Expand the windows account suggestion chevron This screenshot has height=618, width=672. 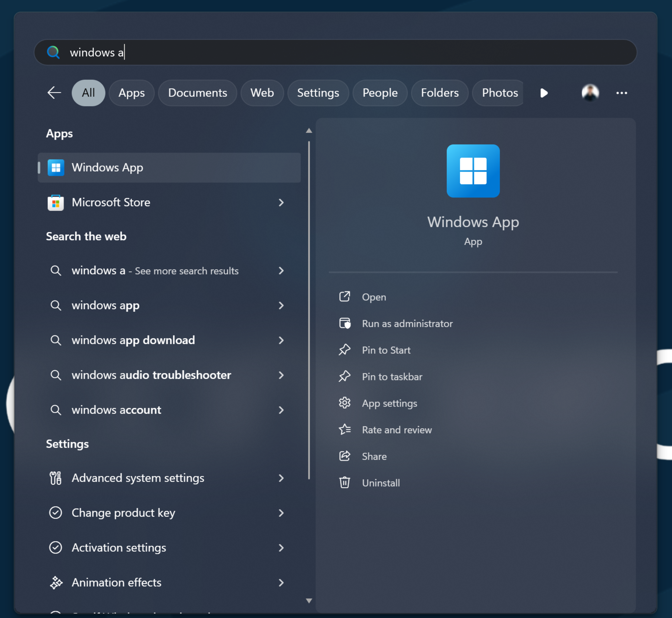tap(281, 410)
